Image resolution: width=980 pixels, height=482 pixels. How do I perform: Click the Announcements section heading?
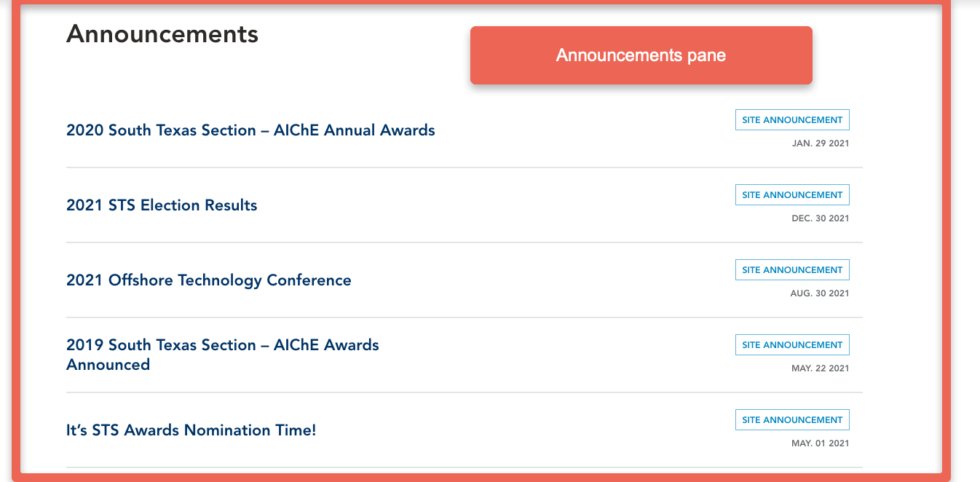[x=162, y=33]
